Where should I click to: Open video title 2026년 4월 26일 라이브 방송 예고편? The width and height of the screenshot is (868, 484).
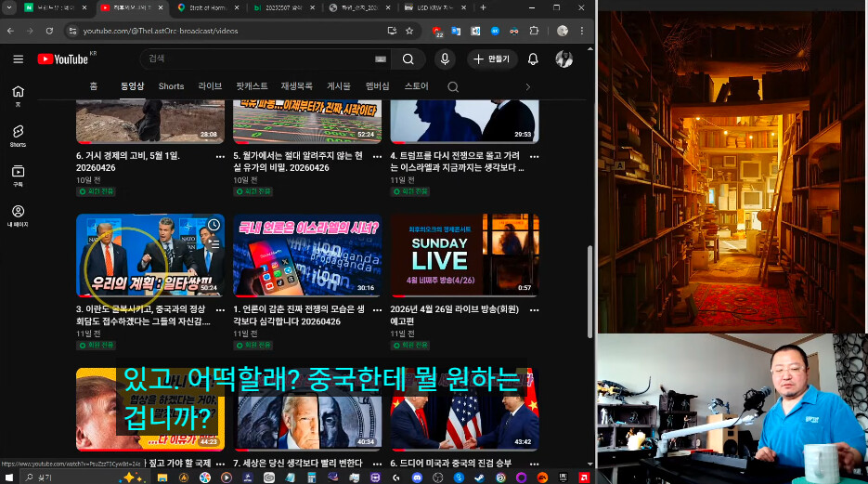[455, 315]
